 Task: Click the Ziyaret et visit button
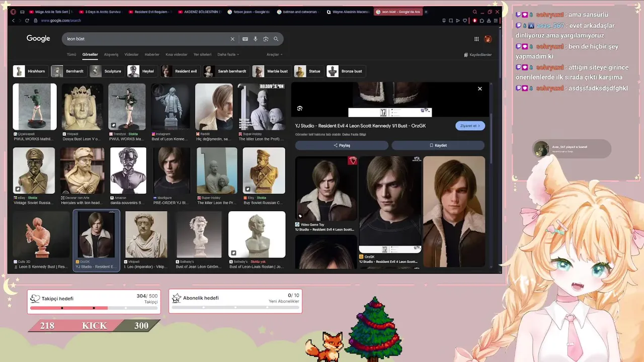coord(470,126)
